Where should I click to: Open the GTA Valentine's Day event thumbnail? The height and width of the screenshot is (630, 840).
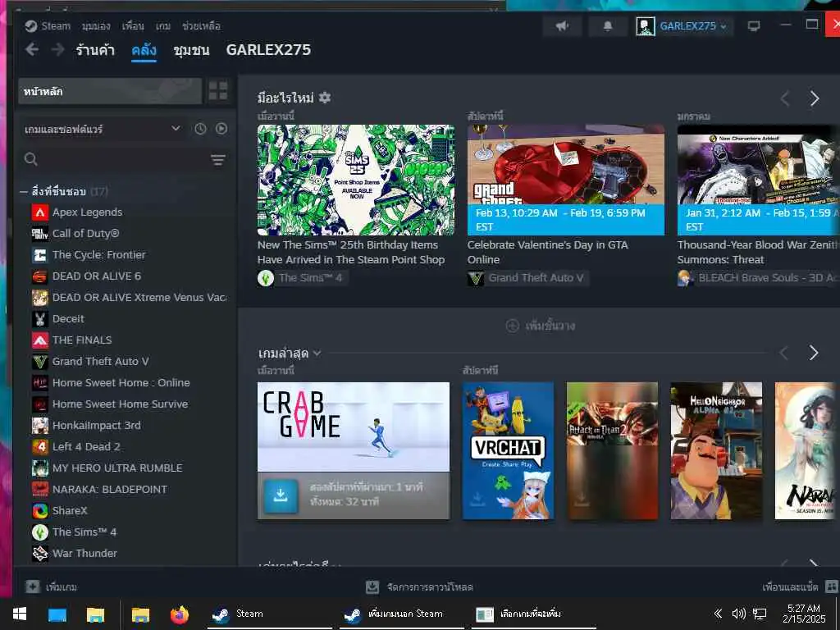tap(566, 180)
